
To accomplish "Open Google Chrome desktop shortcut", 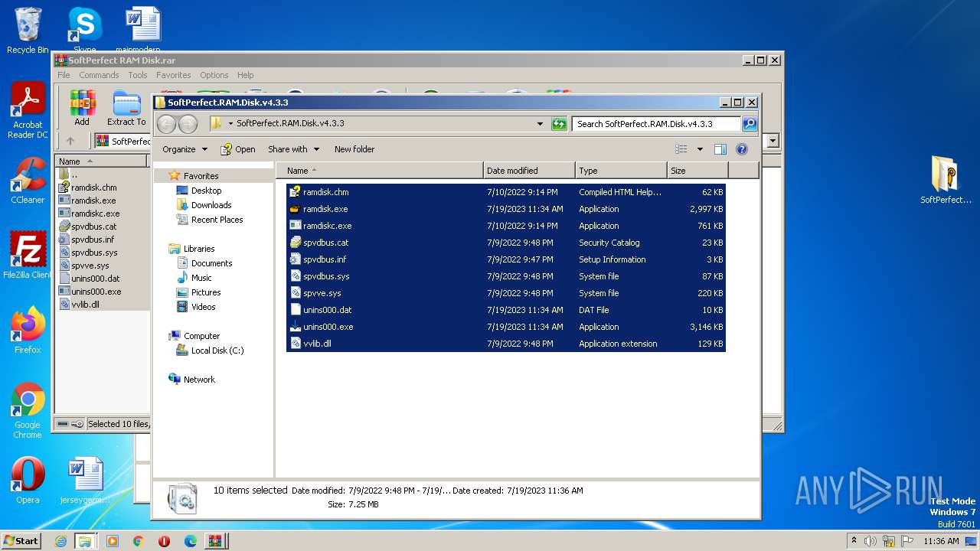I will (28, 411).
